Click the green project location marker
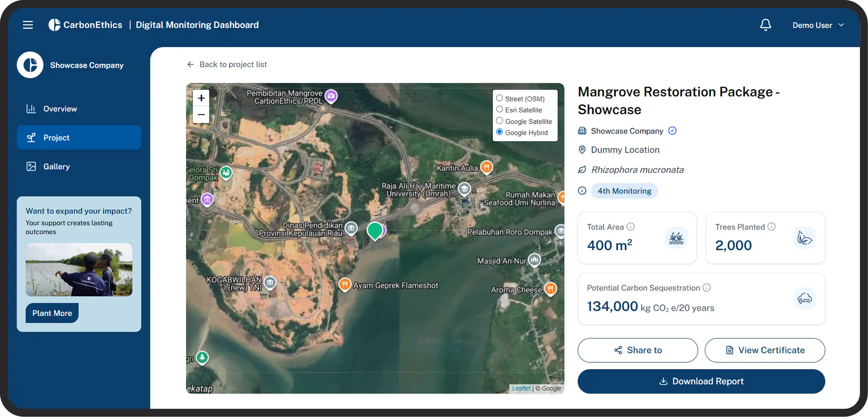This screenshot has width=868, height=417. pos(375,231)
